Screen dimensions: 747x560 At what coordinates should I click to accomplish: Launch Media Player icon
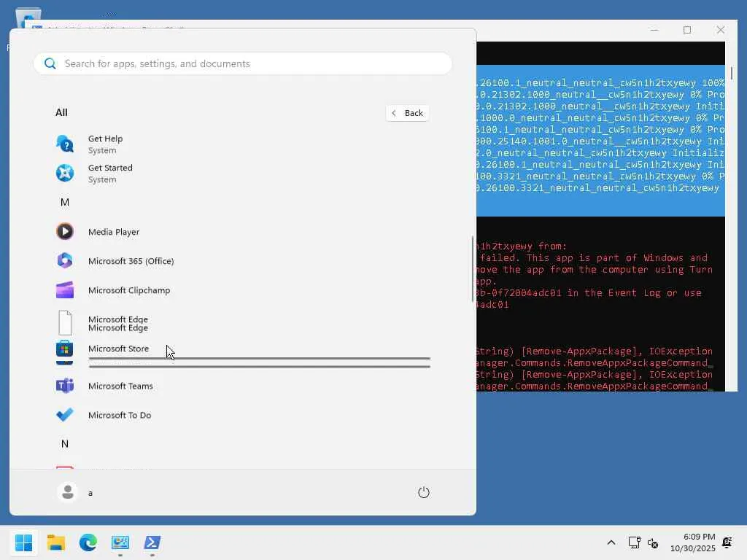65,231
